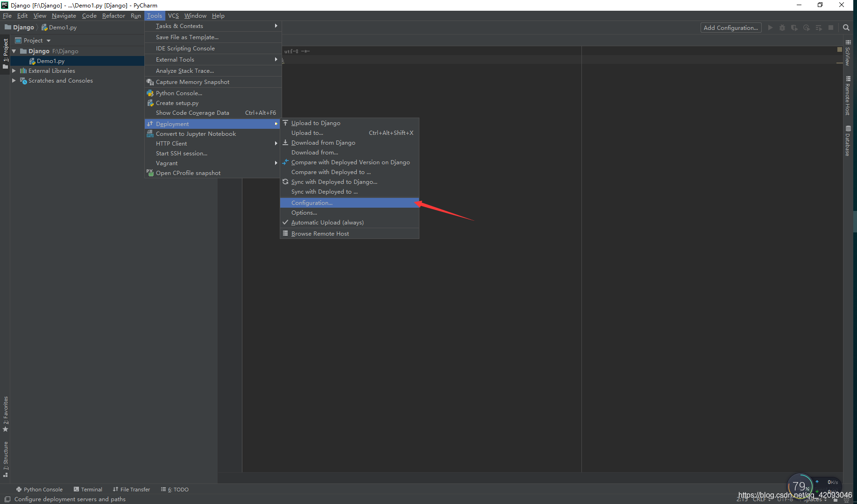Expand HTTP Client submenu

coord(212,144)
